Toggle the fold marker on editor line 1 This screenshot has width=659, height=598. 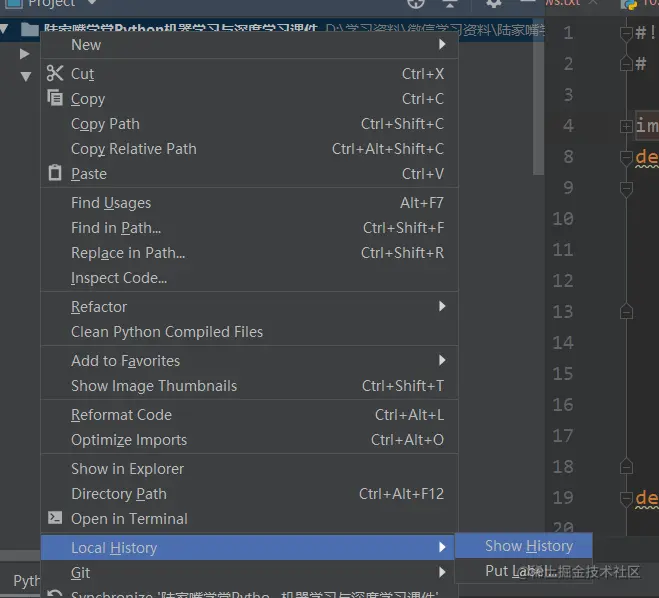(626, 33)
